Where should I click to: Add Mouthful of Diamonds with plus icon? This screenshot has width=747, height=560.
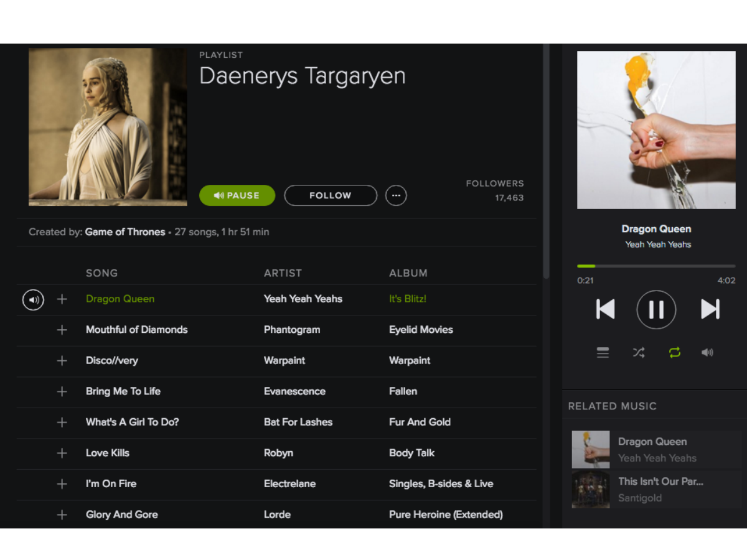[62, 330]
